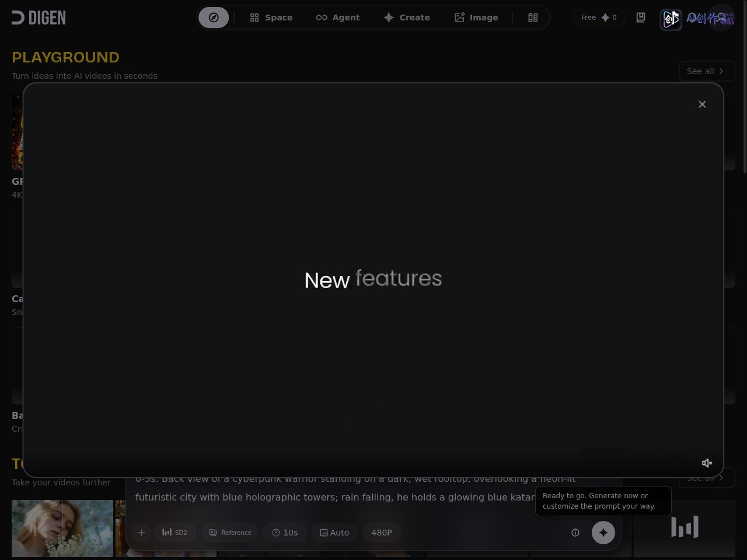Close the New features popup

(702, 104)
